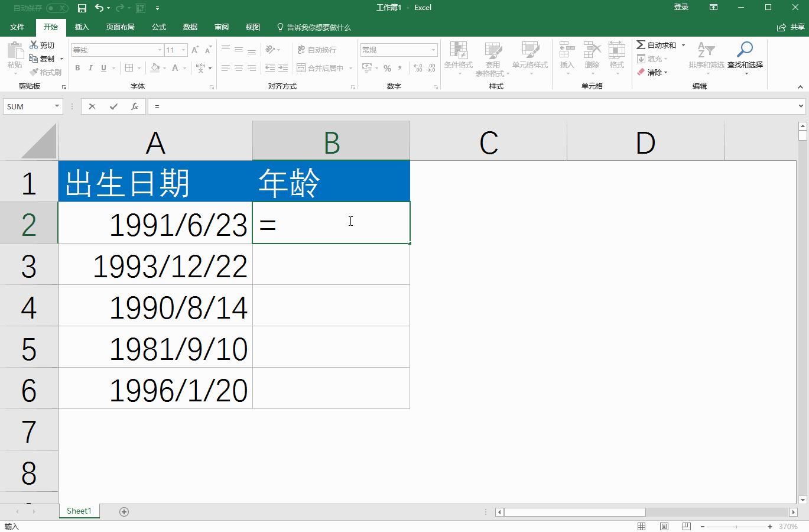Screen dimensions: 809x532
Task: Apply Conditional Formatting
Action: pyautogui.click(x=459, y=59)
